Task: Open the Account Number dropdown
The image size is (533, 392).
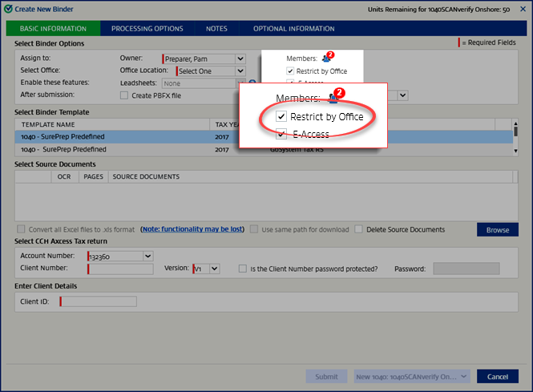Action: [x=147, y=256]
